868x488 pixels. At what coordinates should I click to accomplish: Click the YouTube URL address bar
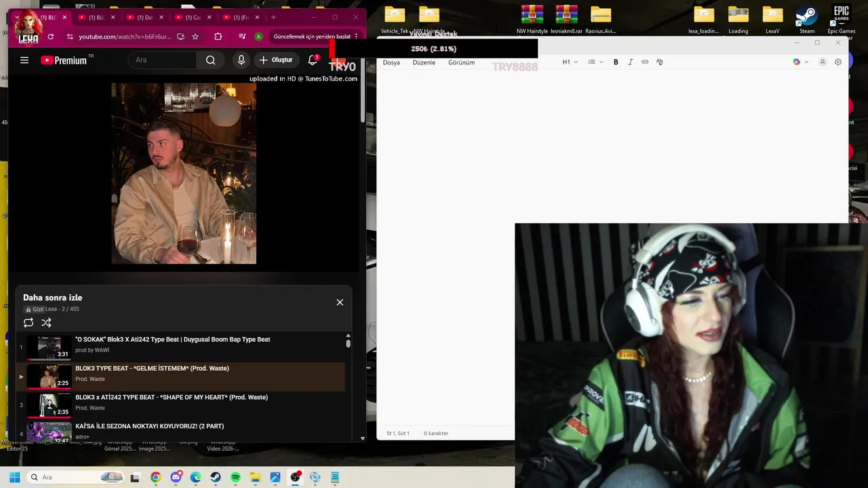(125, 37)
